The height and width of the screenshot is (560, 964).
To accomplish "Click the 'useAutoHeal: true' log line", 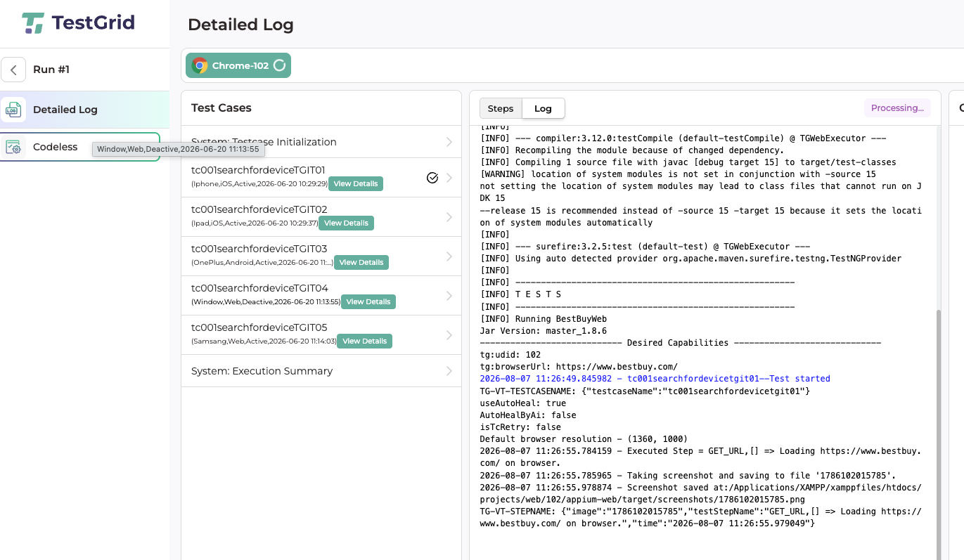I will 522,403.
